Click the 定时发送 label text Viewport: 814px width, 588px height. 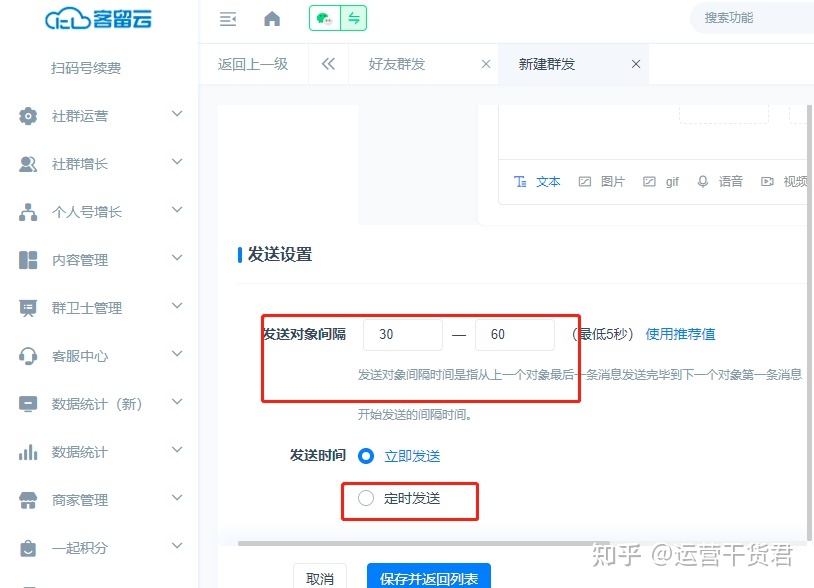point(412,498)
